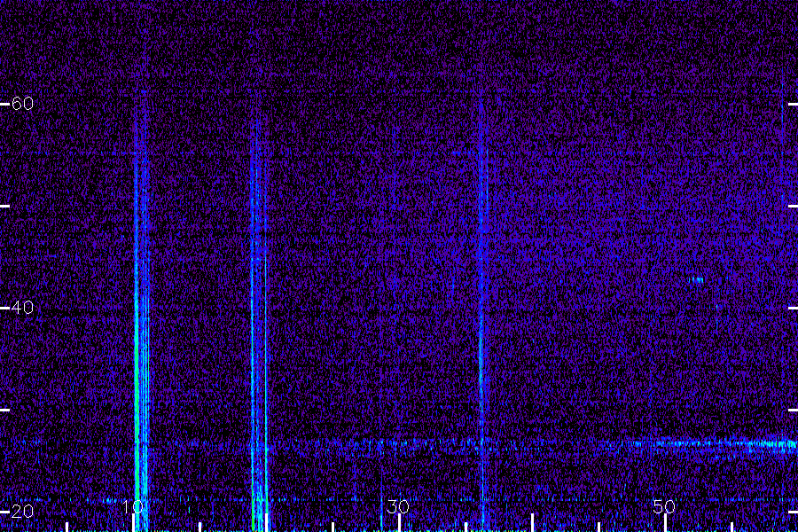The image size is (798, 532).
Task: Click the frequency axis label 20
Action: 22,511
